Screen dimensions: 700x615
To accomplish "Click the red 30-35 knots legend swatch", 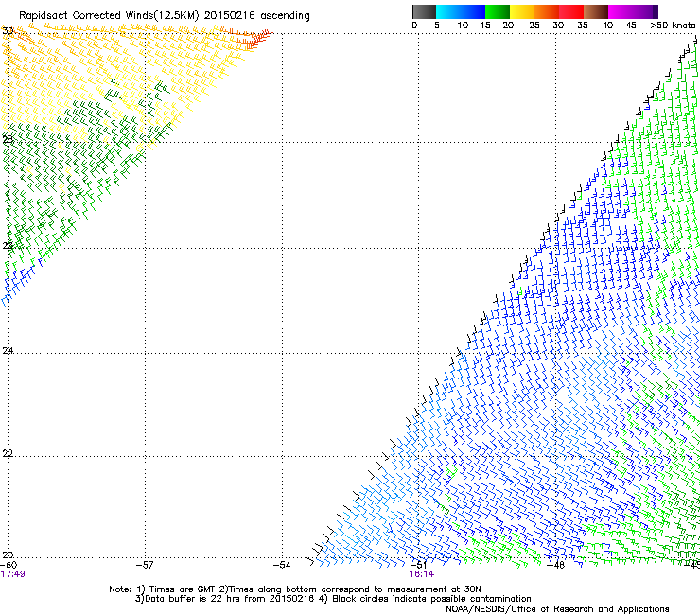I will pyautogui.click(x=571, y=11).
